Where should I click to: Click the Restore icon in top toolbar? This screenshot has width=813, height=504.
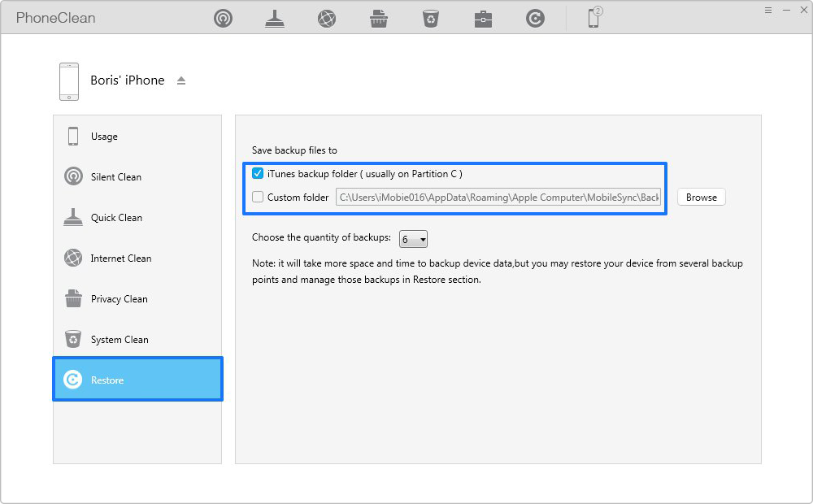coord(535,19)
